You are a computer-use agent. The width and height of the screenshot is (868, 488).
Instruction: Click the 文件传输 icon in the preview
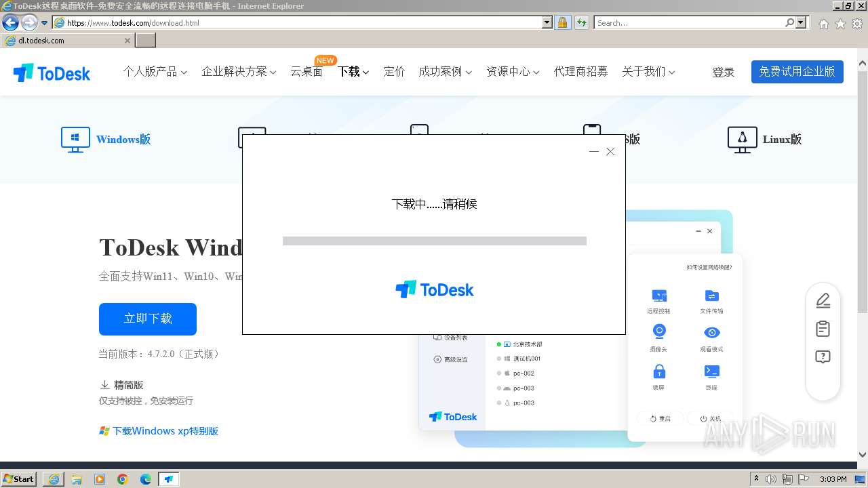(x=711, y=296)
